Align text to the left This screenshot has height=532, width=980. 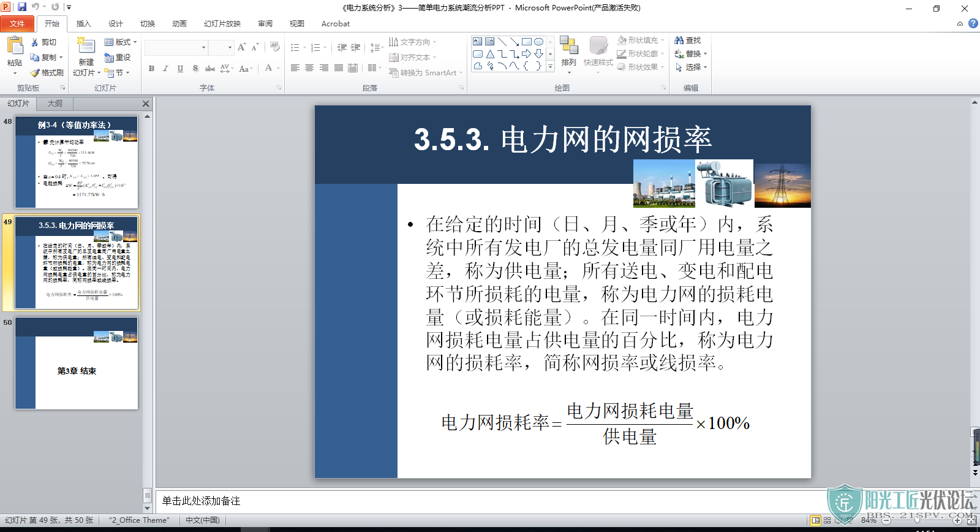click(295, 68)
